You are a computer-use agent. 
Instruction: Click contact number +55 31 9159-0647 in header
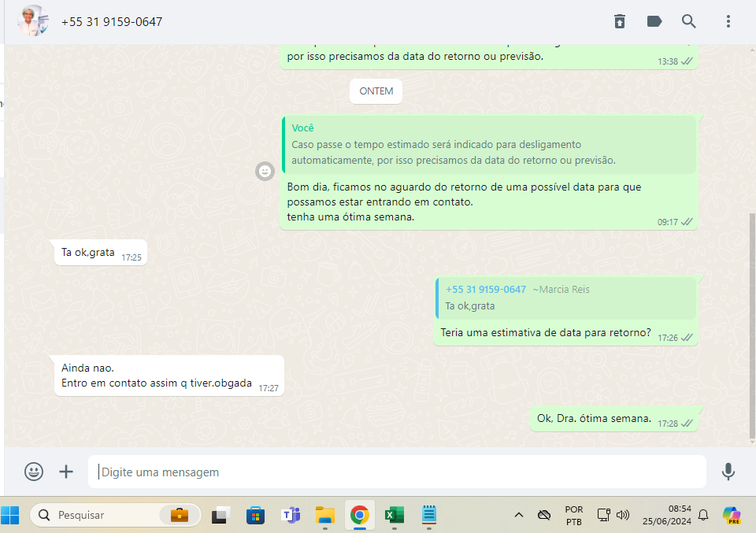[x=111, y=22]
